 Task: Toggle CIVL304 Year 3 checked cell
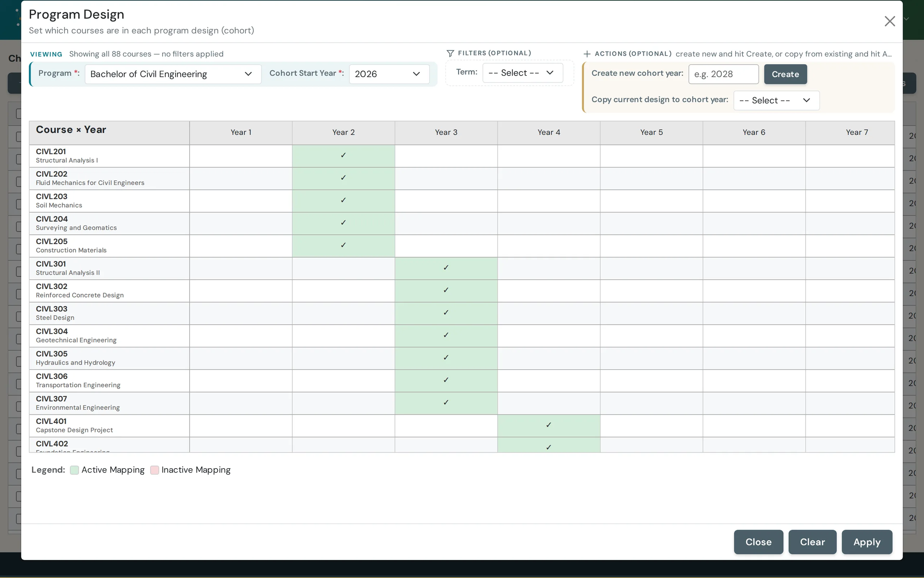click(x=446, y=336)
